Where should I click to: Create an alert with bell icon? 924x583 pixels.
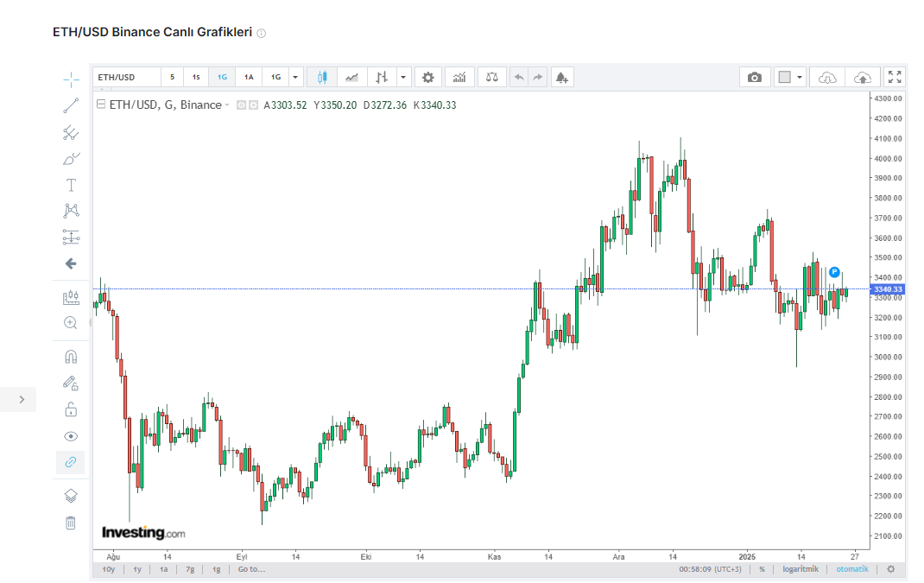[x=562, y=77]
